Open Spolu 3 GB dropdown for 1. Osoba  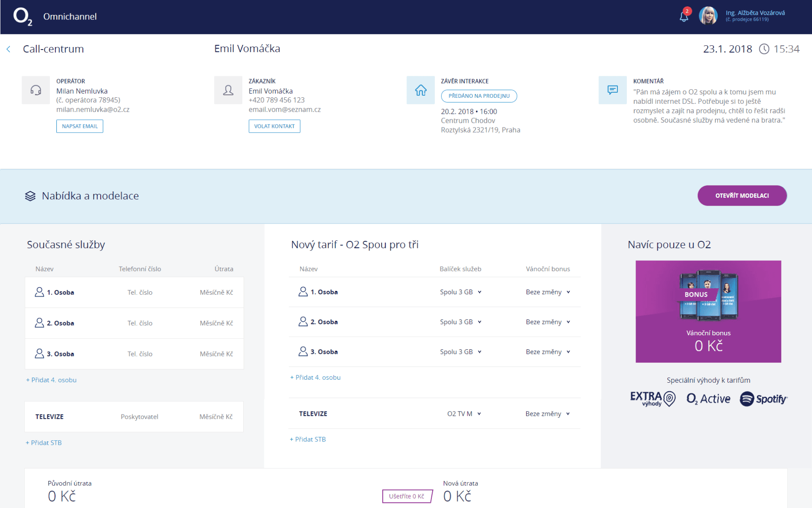[461, 292]
